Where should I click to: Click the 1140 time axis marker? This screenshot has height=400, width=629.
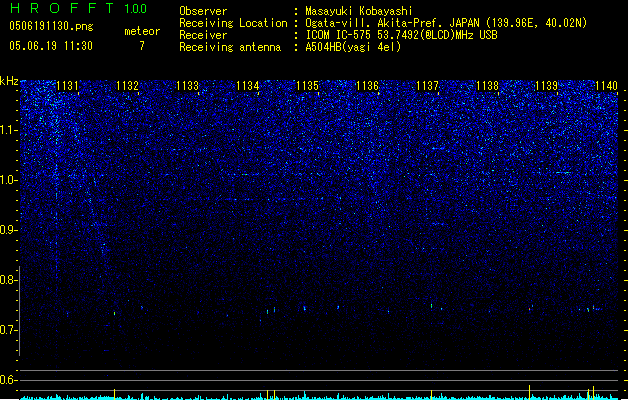pos(607,86)
